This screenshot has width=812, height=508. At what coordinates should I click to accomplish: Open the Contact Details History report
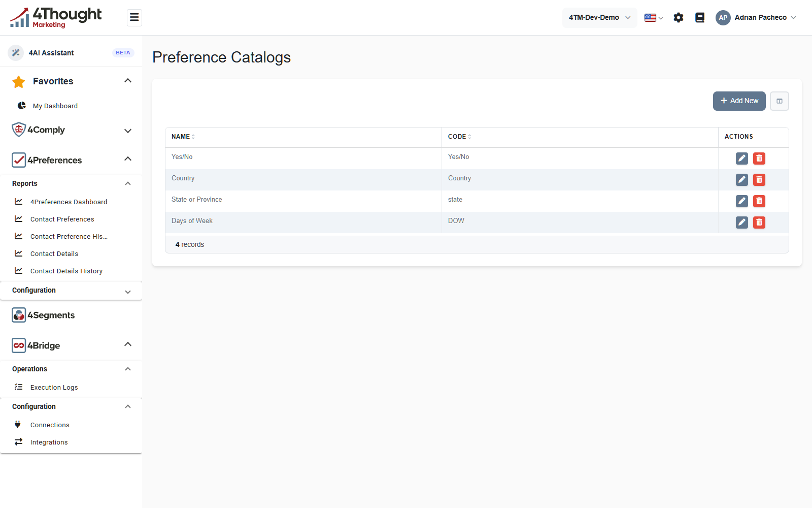[x=66, y=271]
